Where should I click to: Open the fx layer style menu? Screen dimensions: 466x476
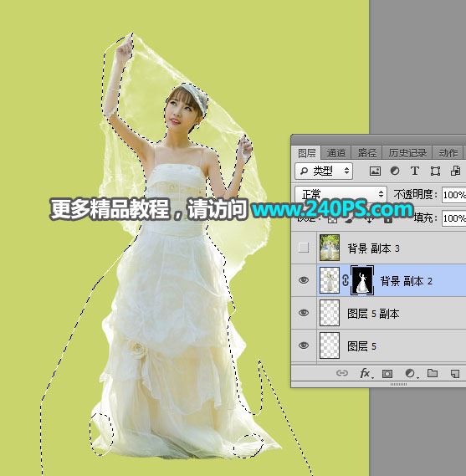[x=366, y=373]
